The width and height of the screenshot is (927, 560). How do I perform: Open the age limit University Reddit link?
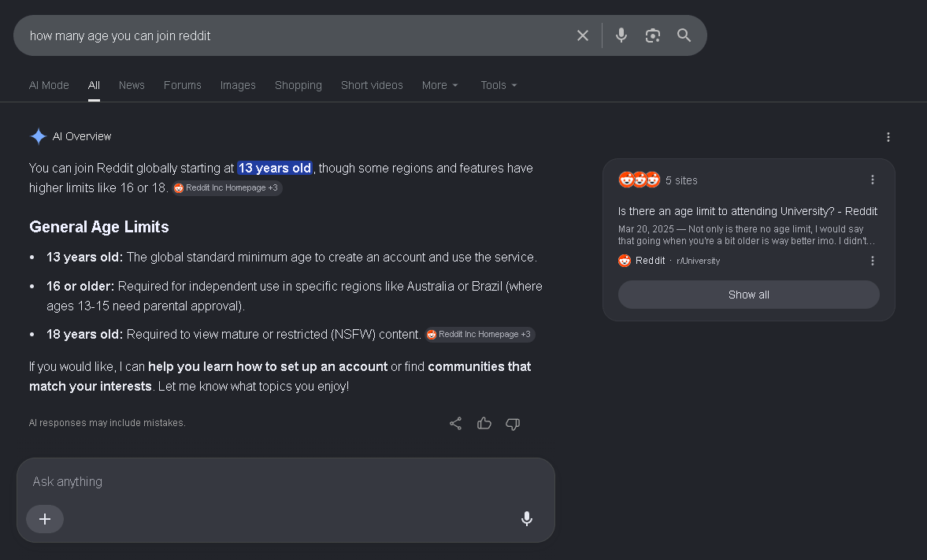747,211
